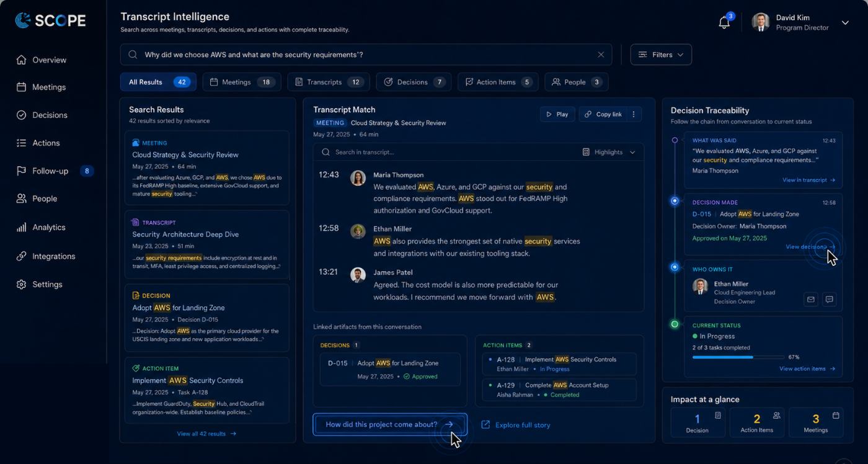
Task: Click the task completion progress bar
Action: coord(738,357)
